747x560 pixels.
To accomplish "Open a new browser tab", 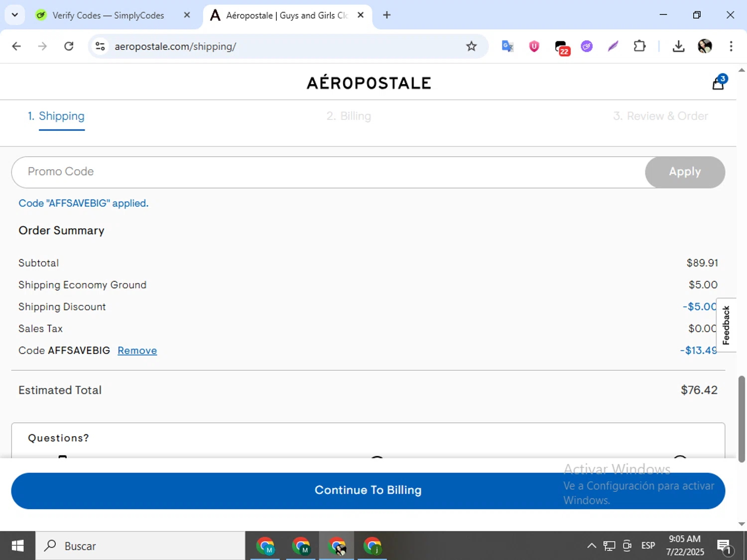I will click(x=386, y=15).
